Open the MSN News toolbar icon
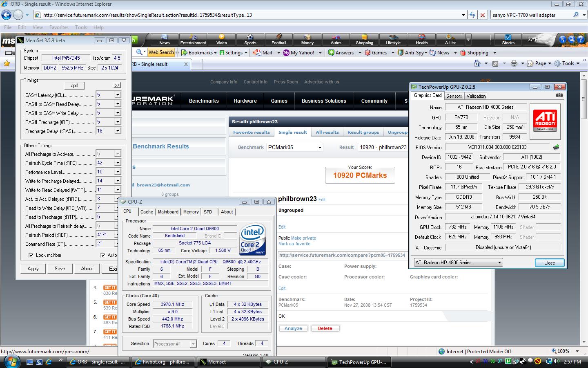588x368 pixels. point(164,40)
